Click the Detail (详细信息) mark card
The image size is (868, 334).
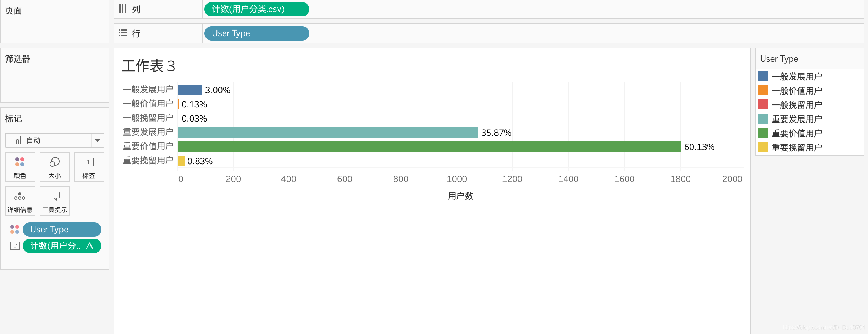pyautogui.click(x=20, y=201)
